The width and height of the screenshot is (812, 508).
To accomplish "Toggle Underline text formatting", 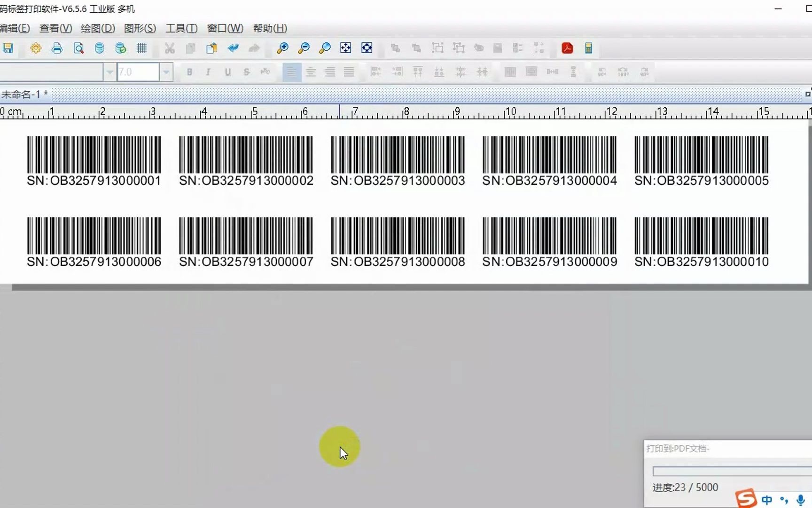I will pos(228,72).
